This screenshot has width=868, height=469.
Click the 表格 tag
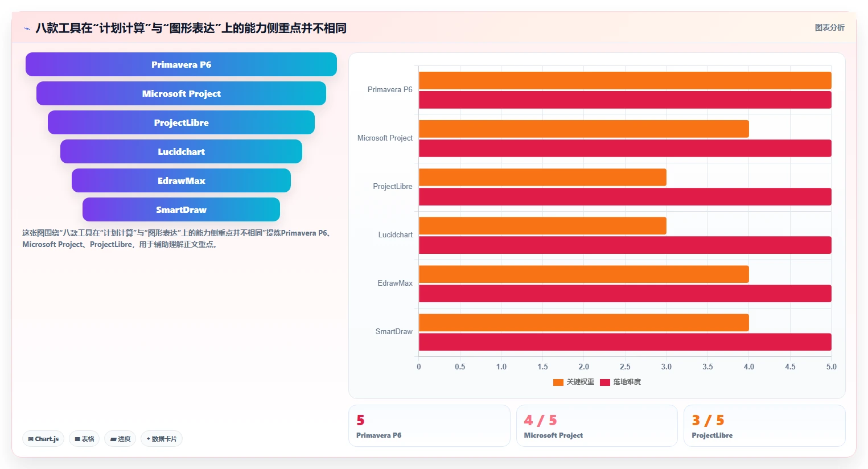84,439
